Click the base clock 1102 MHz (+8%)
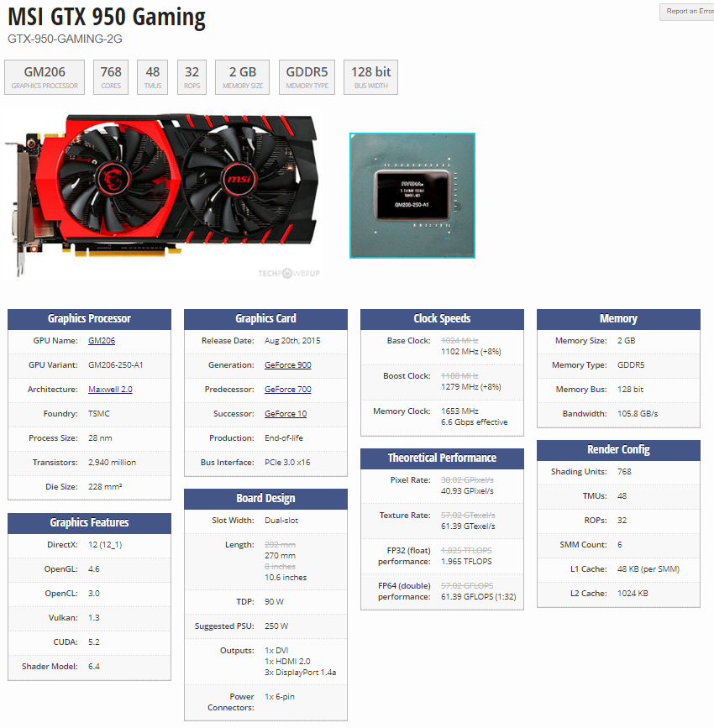Image resolution: width=714 pixels, height=728 pixels. click(470, 352)
